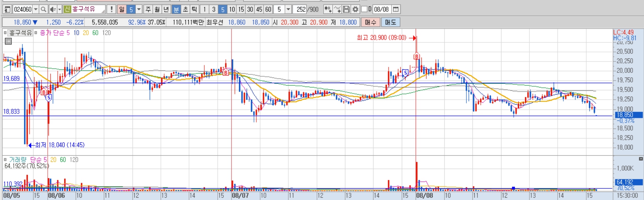
Task: Select the 틱 tick period button
Action: tap(194, 9)
